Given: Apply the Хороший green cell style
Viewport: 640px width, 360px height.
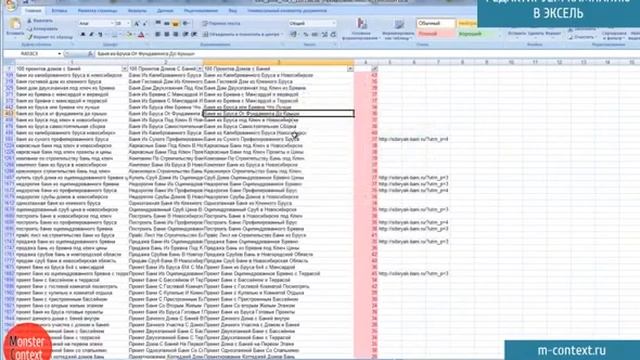Looking at the screenshot, I should click(477, 33).
